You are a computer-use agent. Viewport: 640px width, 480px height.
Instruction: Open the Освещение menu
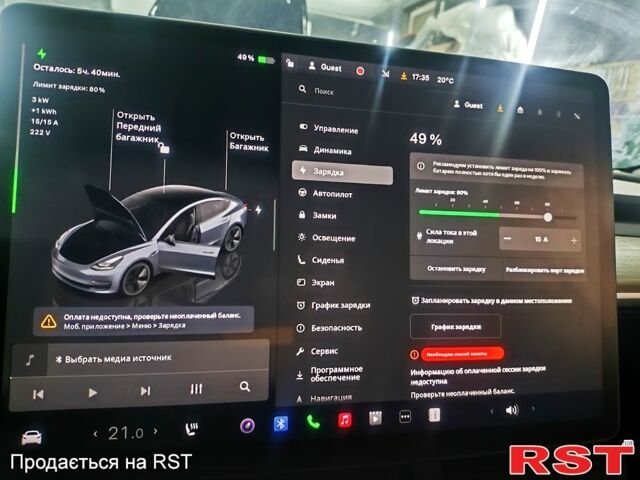[x=327, y=238]
